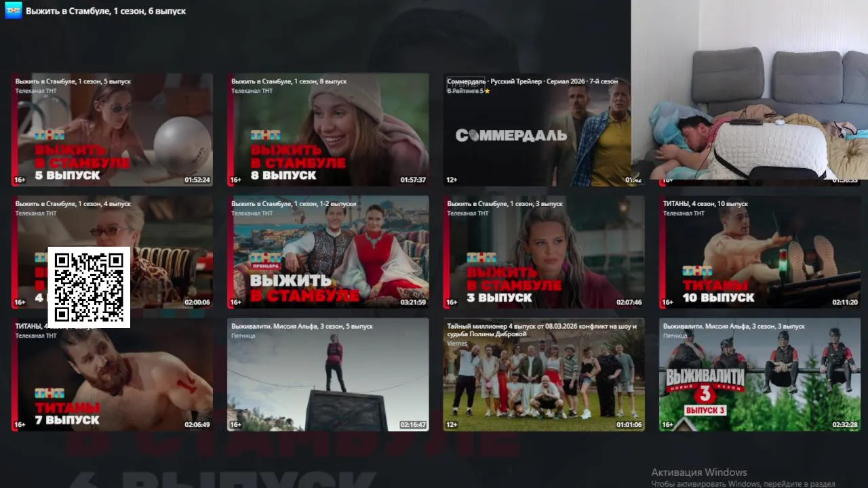
Task: Click the "Активация Windows" watermark text
Action: click(699, 472)
